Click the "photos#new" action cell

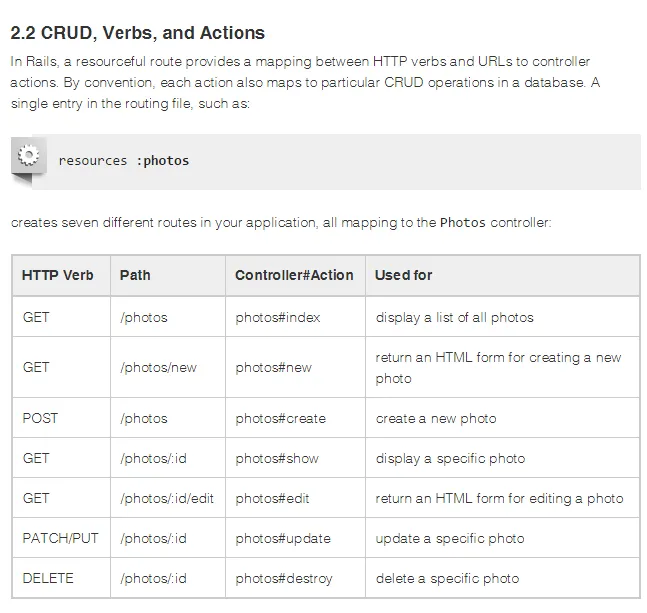pos(273,367)
